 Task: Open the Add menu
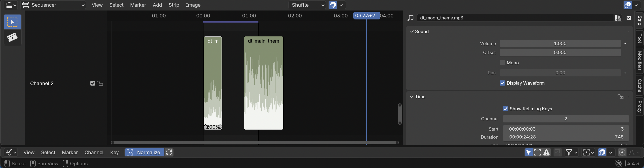coord(157,5)
